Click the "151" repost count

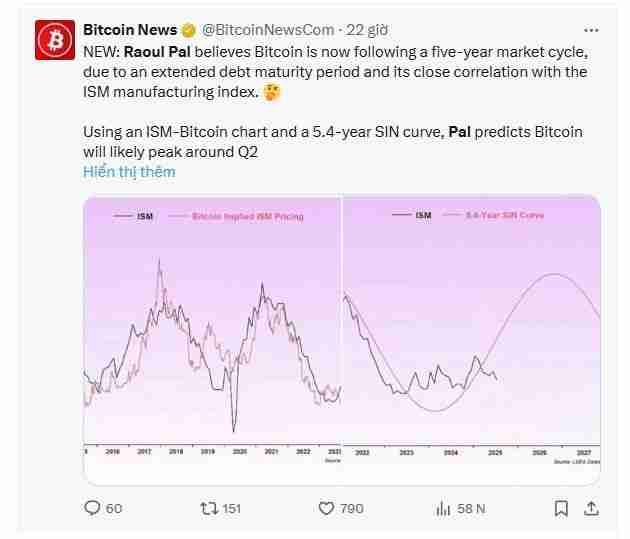pos(231,508)
